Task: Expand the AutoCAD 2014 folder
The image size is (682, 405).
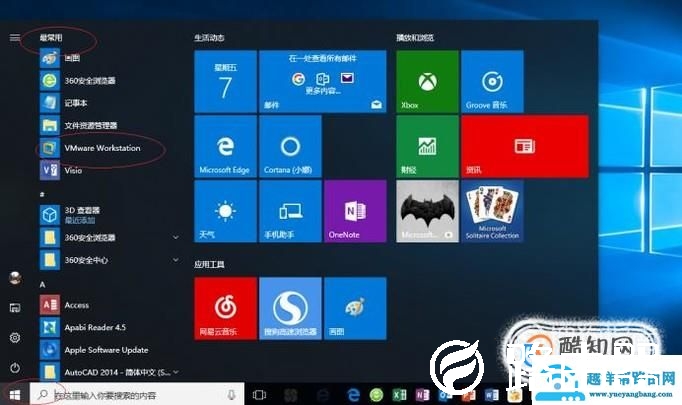Action: pos(176,372)
